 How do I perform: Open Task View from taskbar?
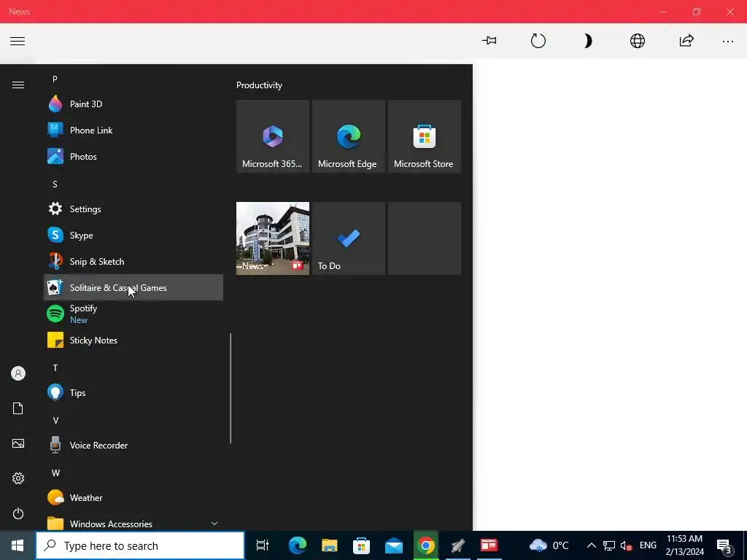click(x=263, y=545)
